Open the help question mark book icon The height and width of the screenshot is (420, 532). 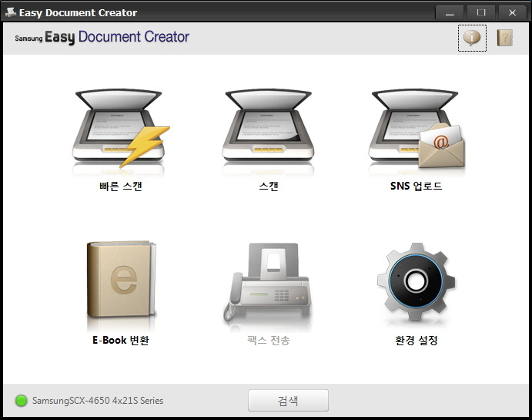pos(505,38)
